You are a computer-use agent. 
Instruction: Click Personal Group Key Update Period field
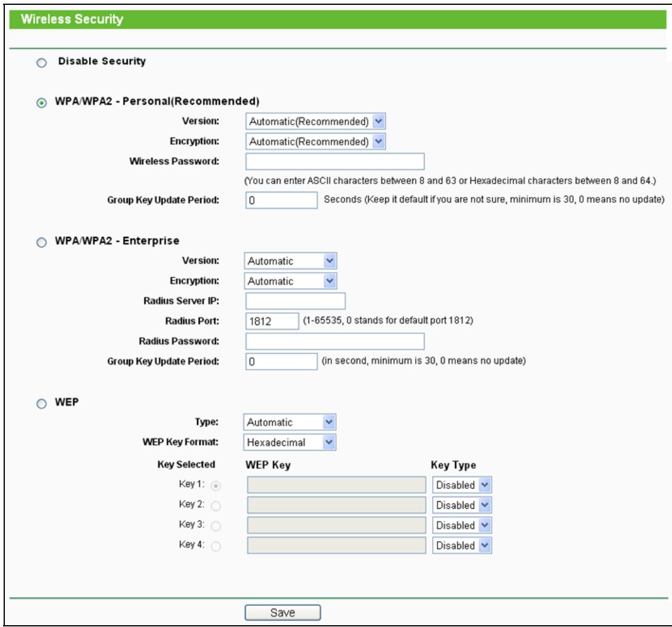pos(282,200)
